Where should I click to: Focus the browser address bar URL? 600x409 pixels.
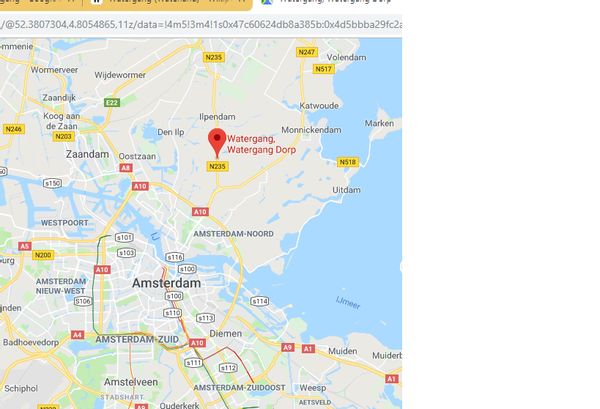click(201, 25)
